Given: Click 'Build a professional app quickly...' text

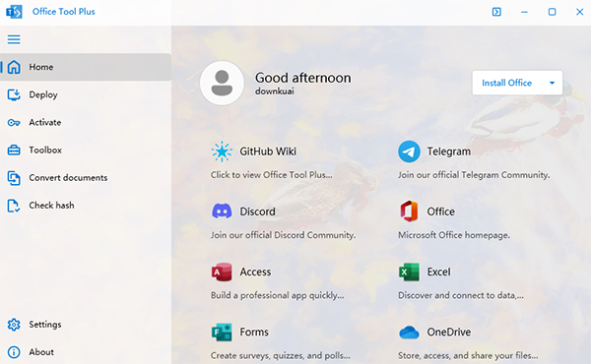Looking at the screenshot, I should click(278, 295).
